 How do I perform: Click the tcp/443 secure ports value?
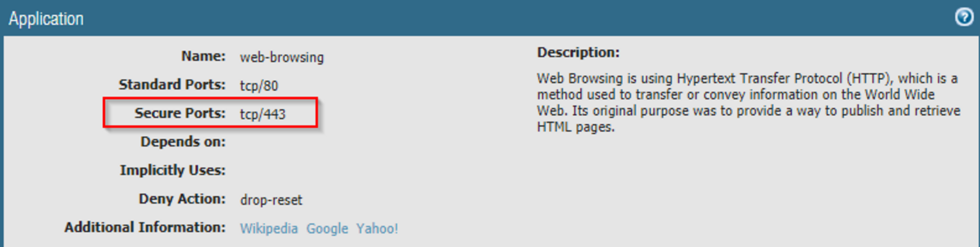point(262,114)
